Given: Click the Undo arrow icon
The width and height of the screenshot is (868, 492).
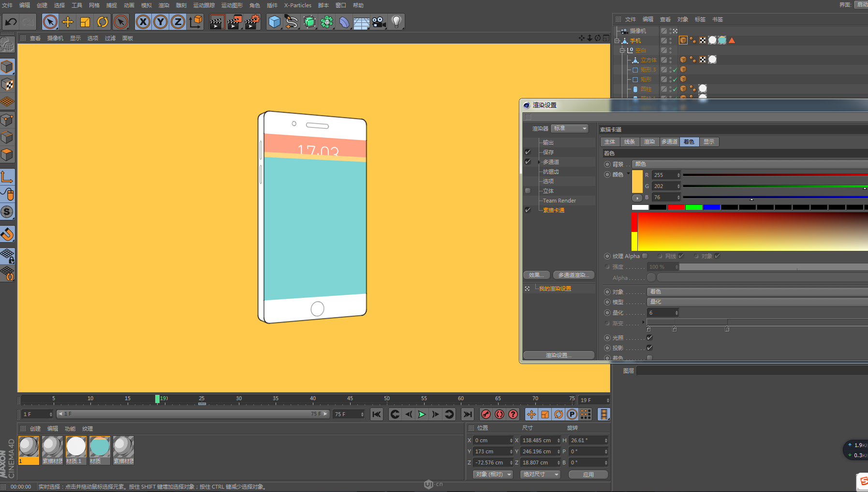Looking at the screenshot, I should [11, 22].
